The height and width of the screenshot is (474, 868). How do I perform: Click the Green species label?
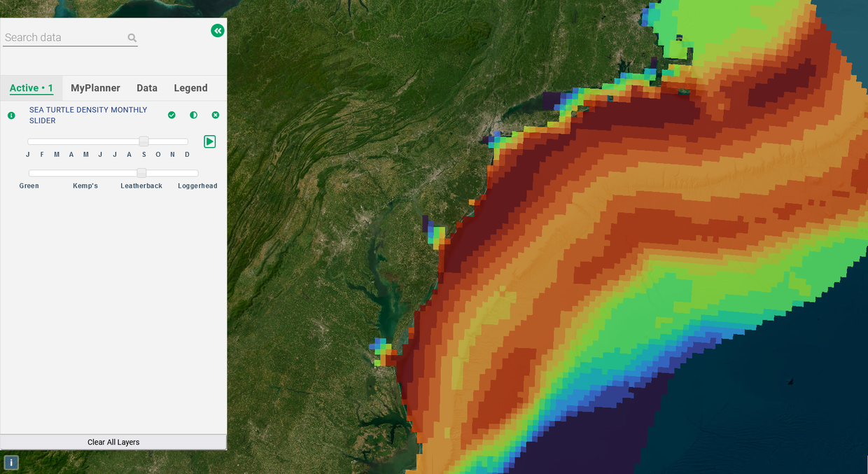29,186
